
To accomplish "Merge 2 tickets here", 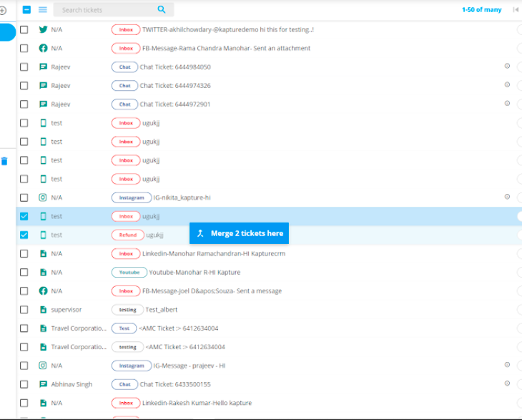I will [239, 233].
